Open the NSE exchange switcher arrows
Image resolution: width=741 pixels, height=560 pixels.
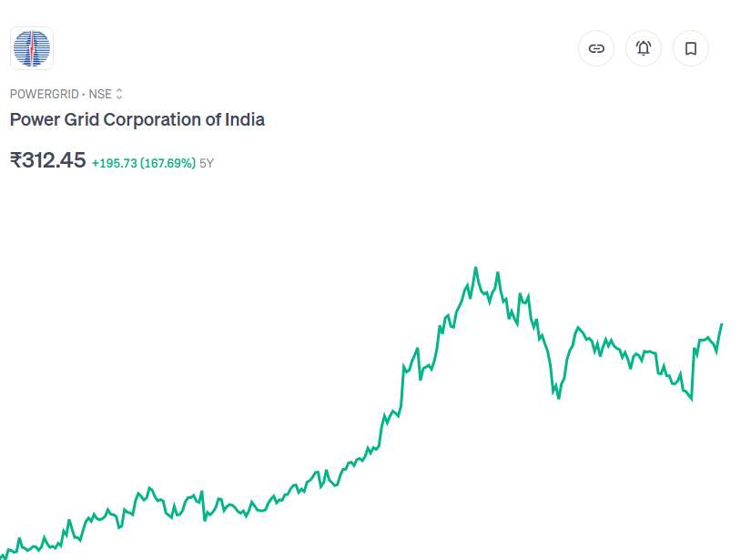tap(119, 94)
